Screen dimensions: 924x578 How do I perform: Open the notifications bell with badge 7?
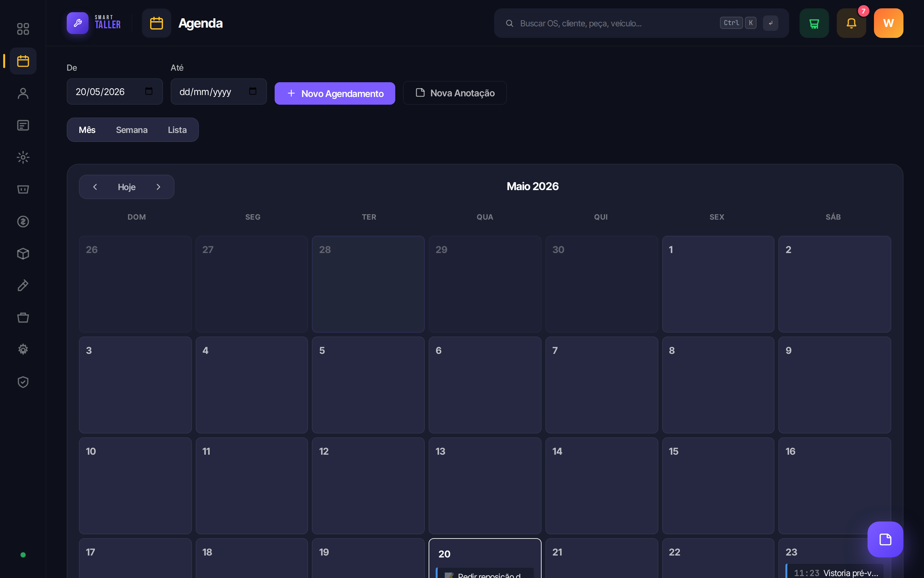[x=851, y=23]
